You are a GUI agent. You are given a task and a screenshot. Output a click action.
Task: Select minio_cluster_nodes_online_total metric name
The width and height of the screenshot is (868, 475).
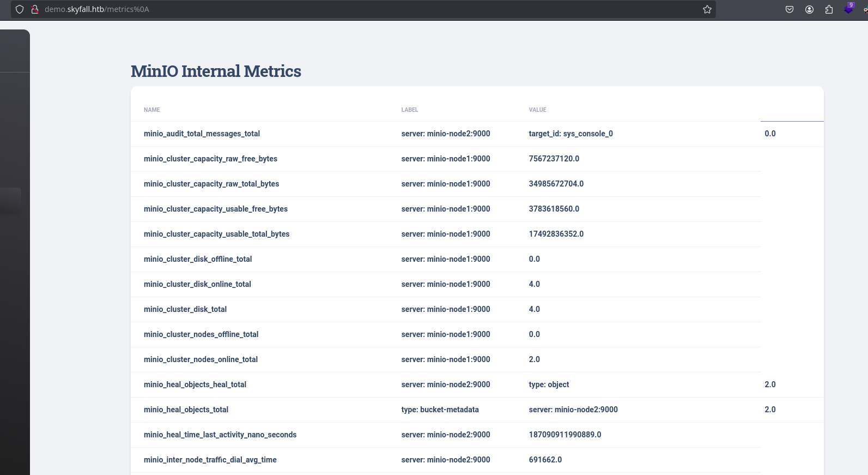[201, 359]
